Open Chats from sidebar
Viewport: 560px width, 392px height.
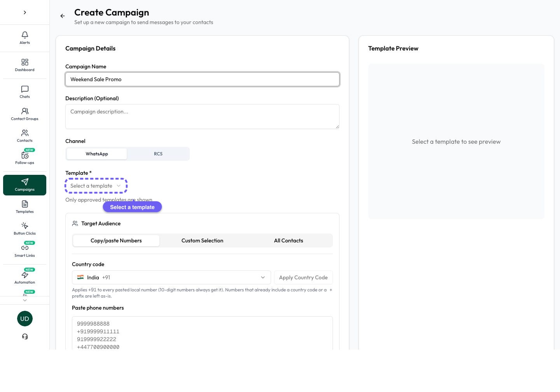coord(24,92)
